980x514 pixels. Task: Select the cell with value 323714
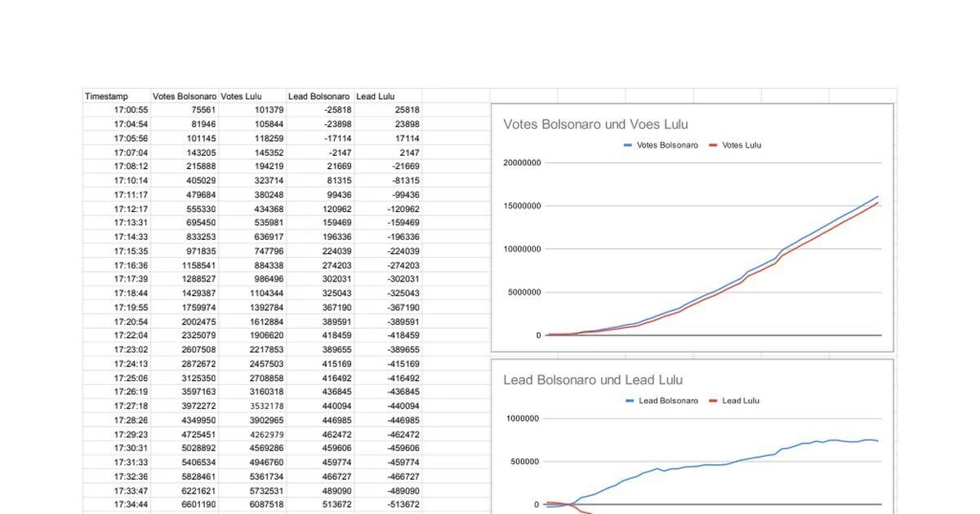tap(252, 180)
